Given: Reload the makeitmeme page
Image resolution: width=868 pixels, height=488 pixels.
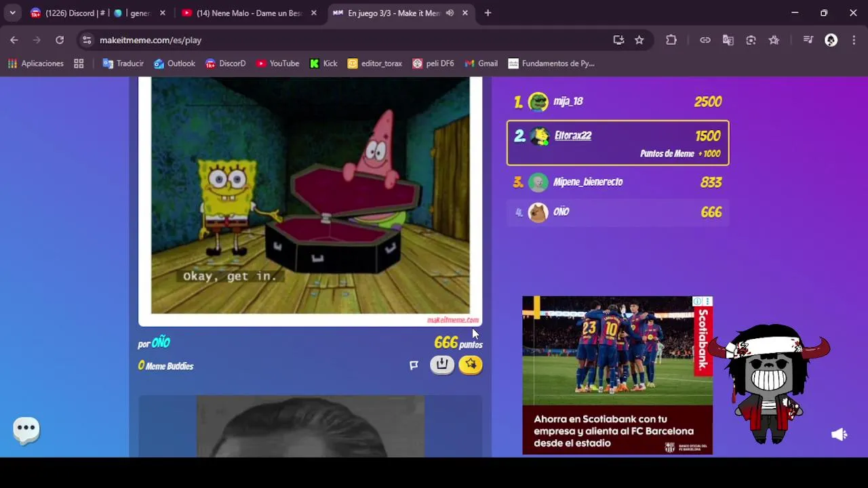Looking at the screenshot, I should [60, 40].
